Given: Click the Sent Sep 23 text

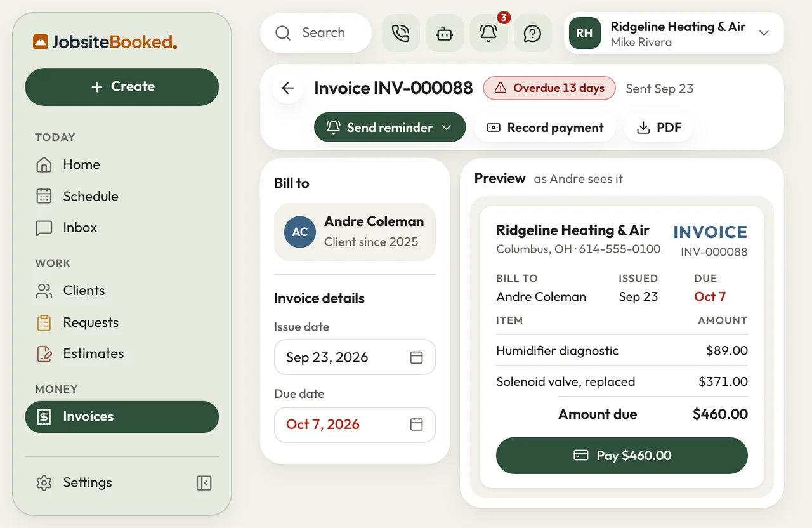Looking at the screenshot, I should pyautogui.click(x=660, y=89).
